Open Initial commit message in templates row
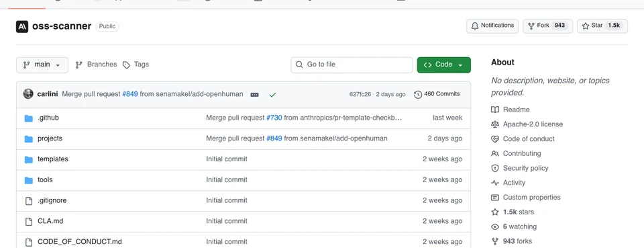 pos(227,159)
